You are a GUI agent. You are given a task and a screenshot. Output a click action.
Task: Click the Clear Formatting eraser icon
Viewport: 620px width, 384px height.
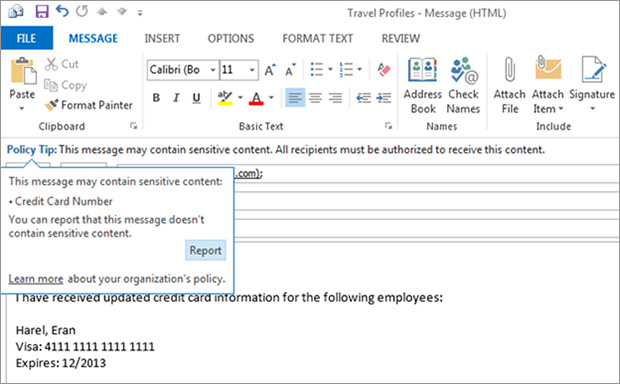pyautogui.click(x=384, y=70)
